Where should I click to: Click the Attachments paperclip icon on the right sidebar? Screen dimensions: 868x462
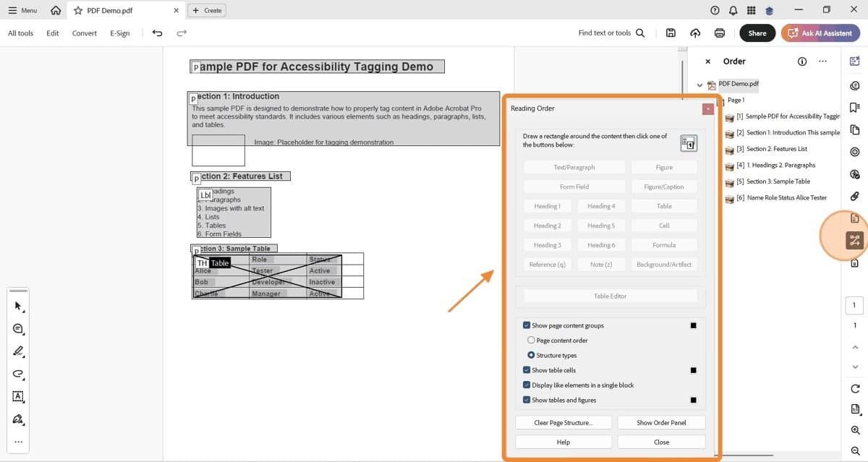(854, 196)
